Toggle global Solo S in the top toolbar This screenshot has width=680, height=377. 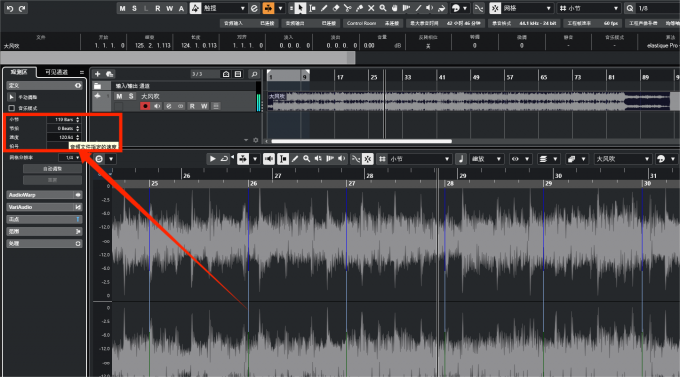pyautogui.click(x=134, y=8)
